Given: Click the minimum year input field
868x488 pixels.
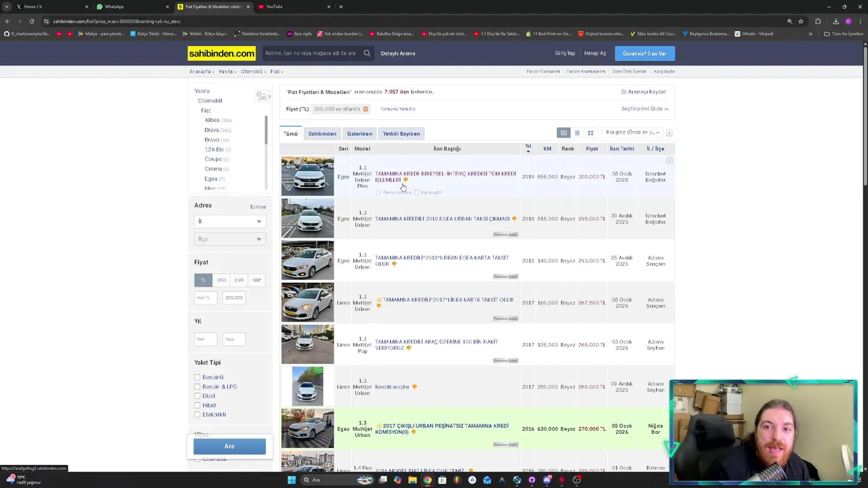Looking at the screenshot, I should 205,339.
